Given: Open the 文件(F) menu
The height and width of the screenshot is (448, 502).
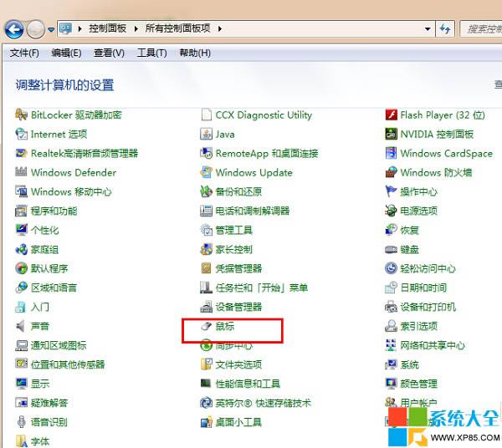Looking at the screenshot, I should click(x=24, y=53).
